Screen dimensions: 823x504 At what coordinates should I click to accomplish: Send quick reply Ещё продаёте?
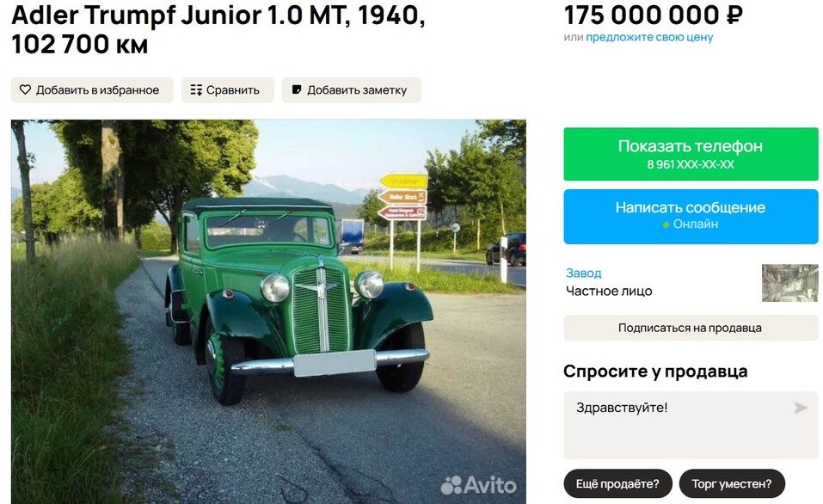(x=617, y=482)
